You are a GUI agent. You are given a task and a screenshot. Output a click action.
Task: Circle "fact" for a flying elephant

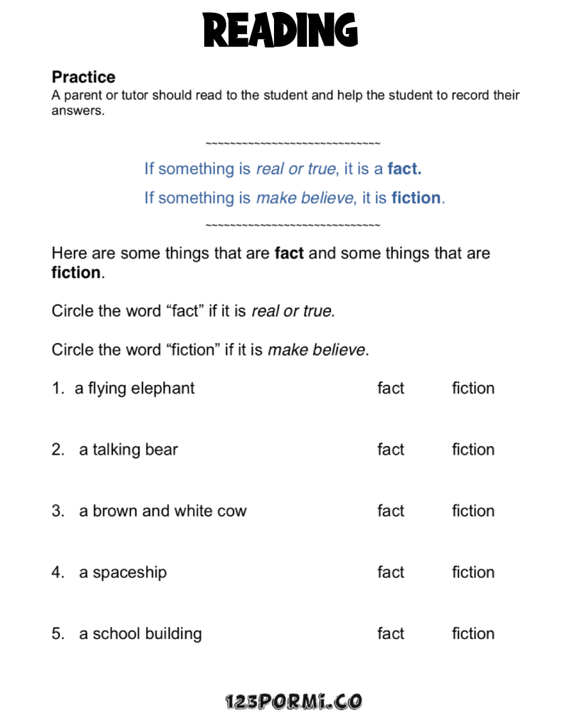(390, 389)
